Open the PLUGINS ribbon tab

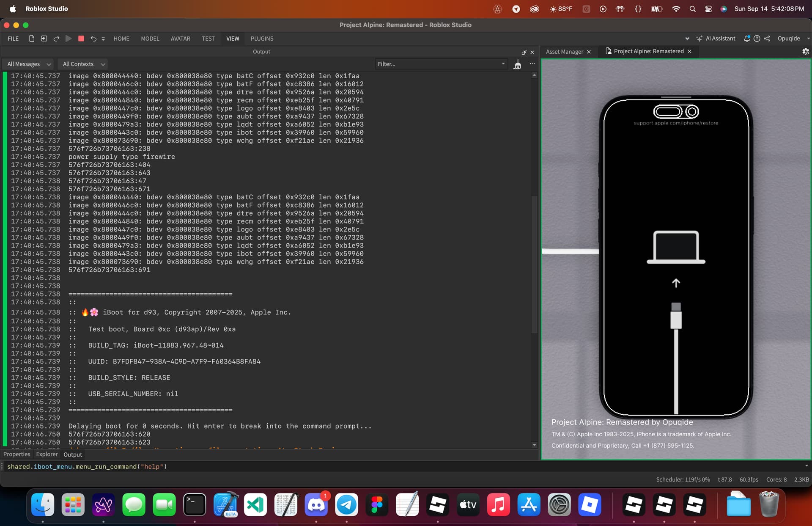click(x=262, y=39)
